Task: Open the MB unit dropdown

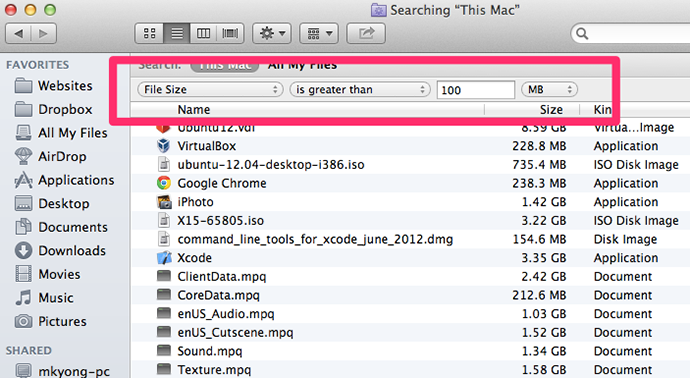Action: (549, 90)
